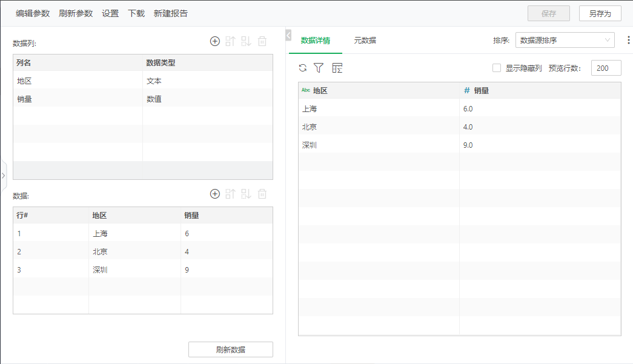
Task: Click the 另存为 button
Action: 600,13
